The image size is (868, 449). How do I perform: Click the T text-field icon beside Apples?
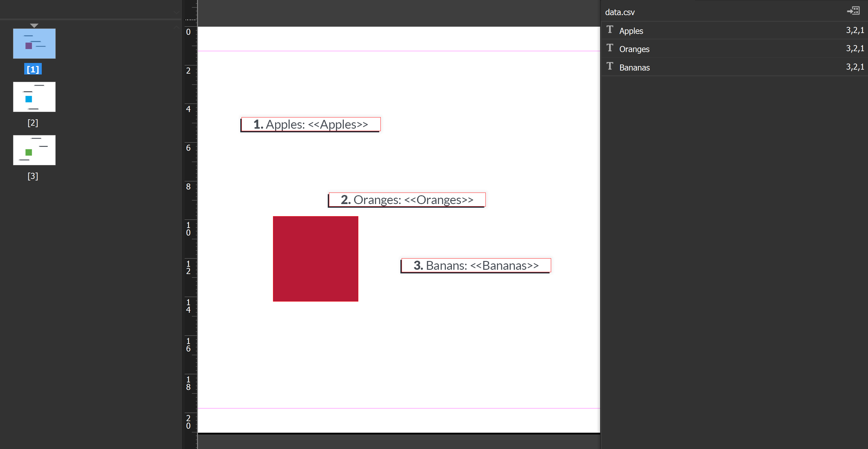pos(610,30)
